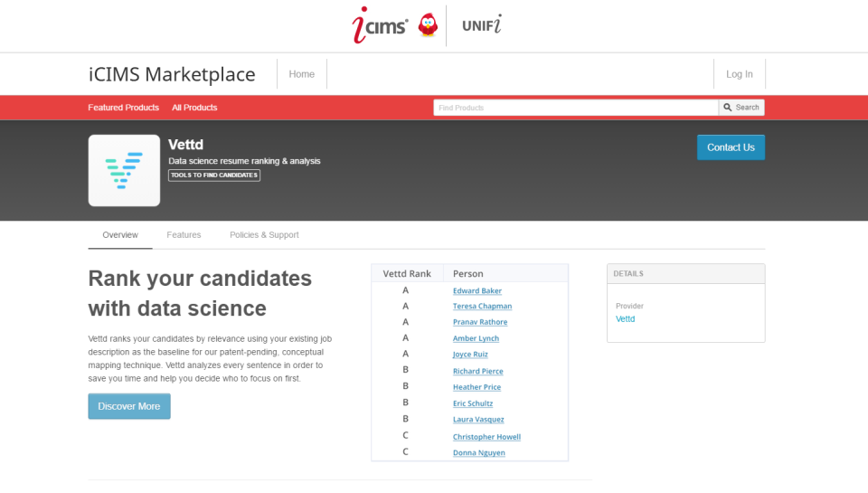Go to Featured Products
The width and height of the screenshot is (868, 493).
tap(124, 108)
